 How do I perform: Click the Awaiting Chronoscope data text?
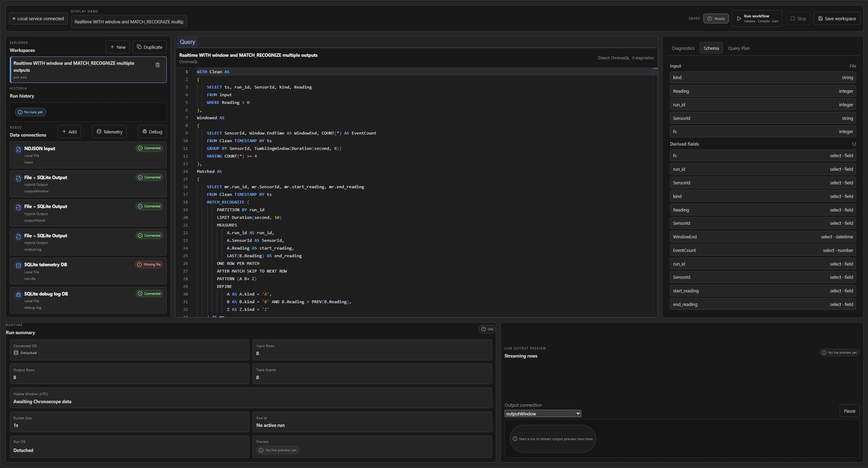(43, 401)
